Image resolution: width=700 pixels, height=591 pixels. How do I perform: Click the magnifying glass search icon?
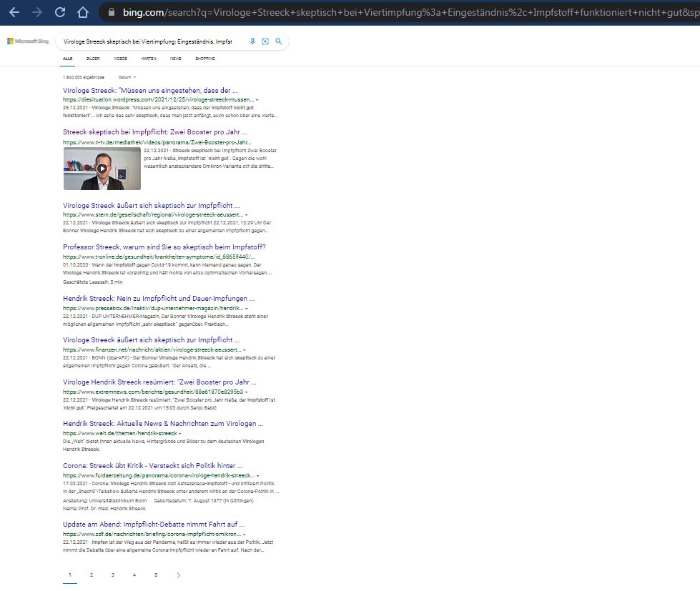point(278,41)
